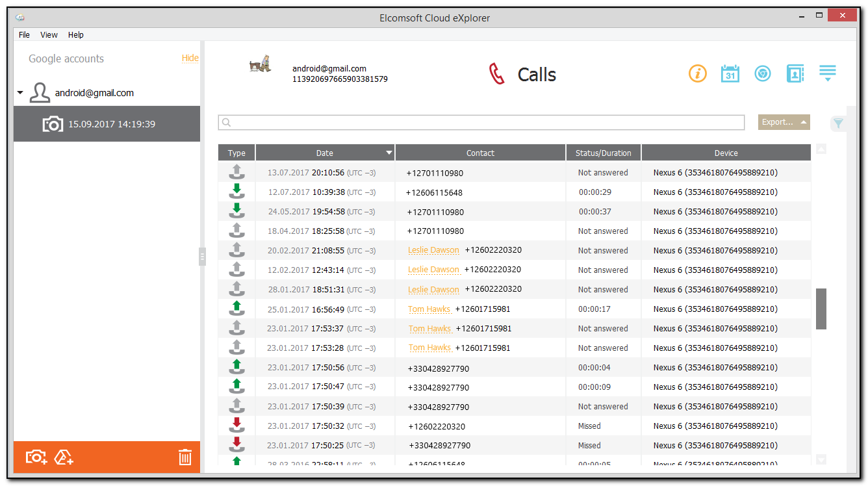Select the 15.09.2017 14:19:39 snapshot
868x486 pixels.
(x=107, y=123)
